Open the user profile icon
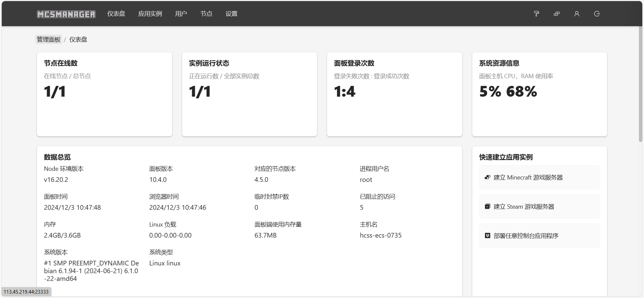Image resolution: width=644 pixels, height=298 pixels. pyautogui.click(x=577, y=14)
